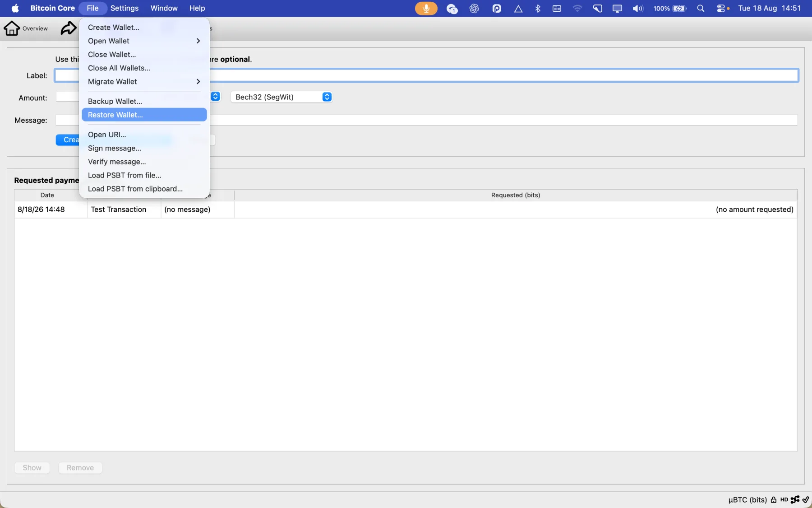Open the Window menu
This screenshot has height=508, width=812.
click(164, 8)
